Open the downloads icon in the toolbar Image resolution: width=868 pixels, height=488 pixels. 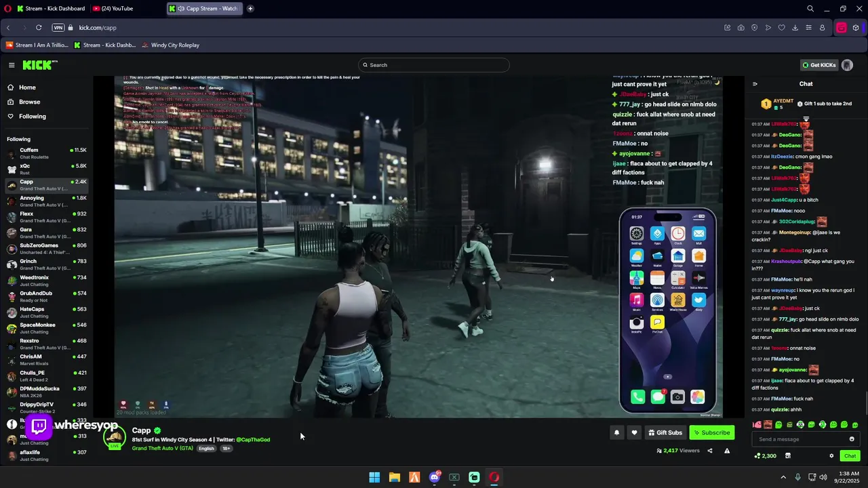tap(795, 28)
